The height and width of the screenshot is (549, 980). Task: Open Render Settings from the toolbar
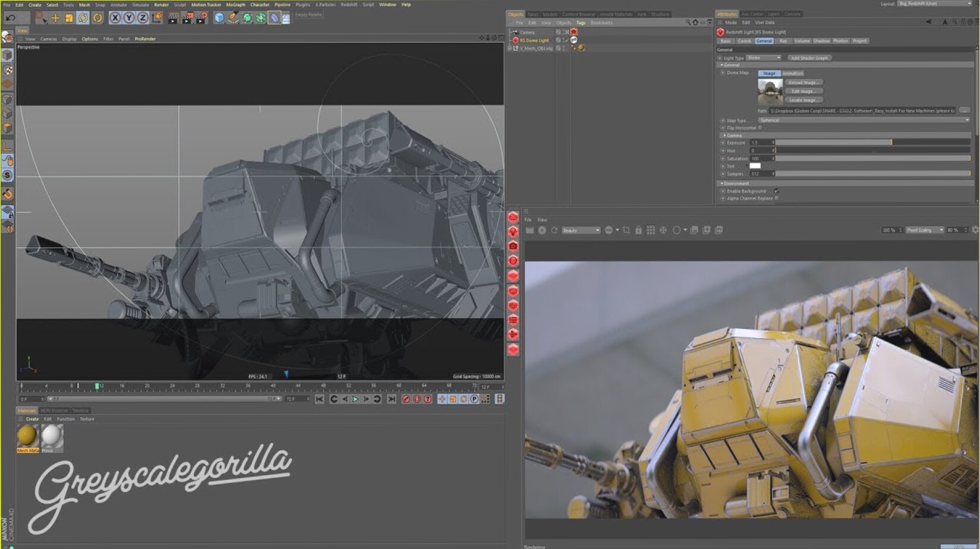[200, 17]
